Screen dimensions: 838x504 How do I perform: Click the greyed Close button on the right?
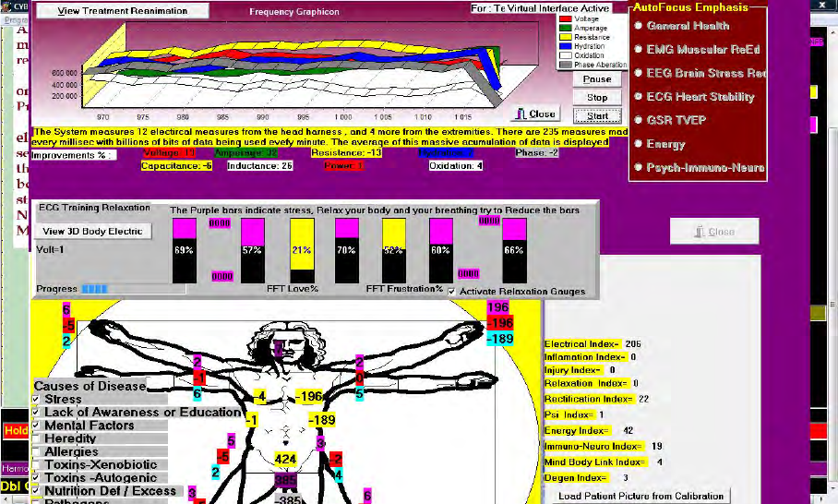pyautogui.click(x=714, y=232)
